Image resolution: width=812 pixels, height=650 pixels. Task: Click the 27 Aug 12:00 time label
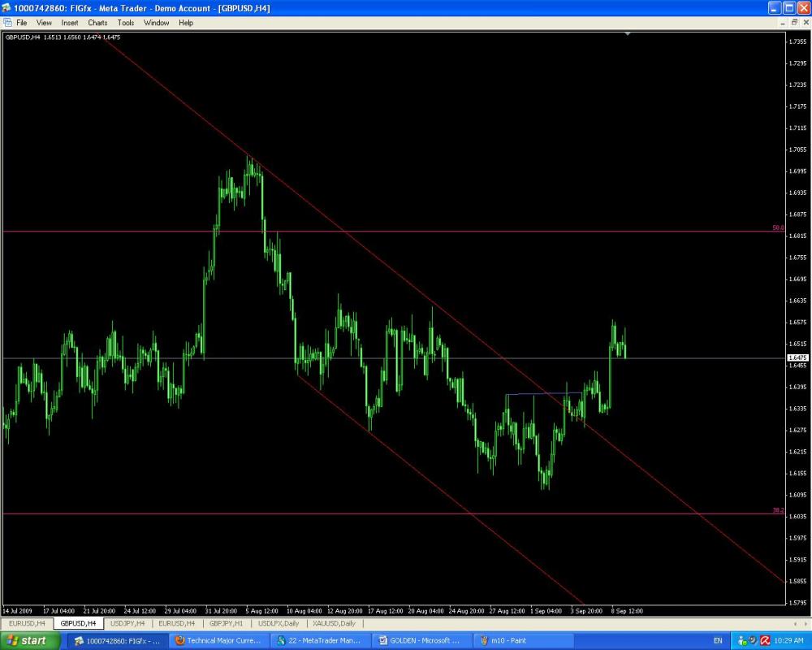click(507, 611)
